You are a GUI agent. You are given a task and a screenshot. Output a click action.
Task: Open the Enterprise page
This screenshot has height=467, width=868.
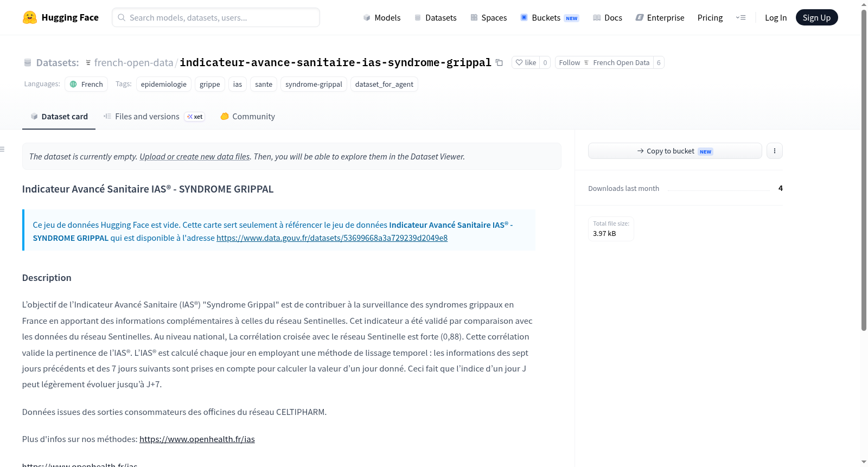click(660, 17)
